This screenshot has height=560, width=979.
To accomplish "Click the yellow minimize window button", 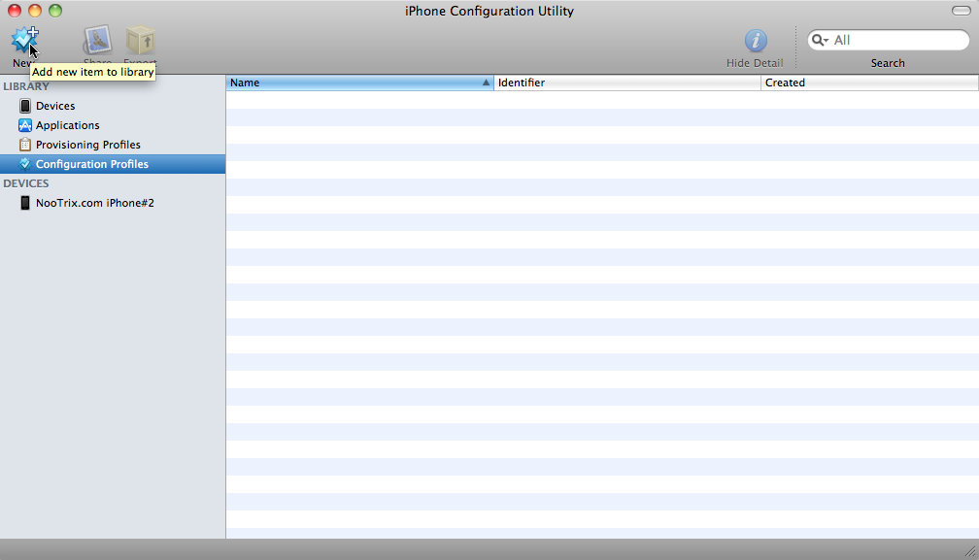I will [x=35, y=11].
